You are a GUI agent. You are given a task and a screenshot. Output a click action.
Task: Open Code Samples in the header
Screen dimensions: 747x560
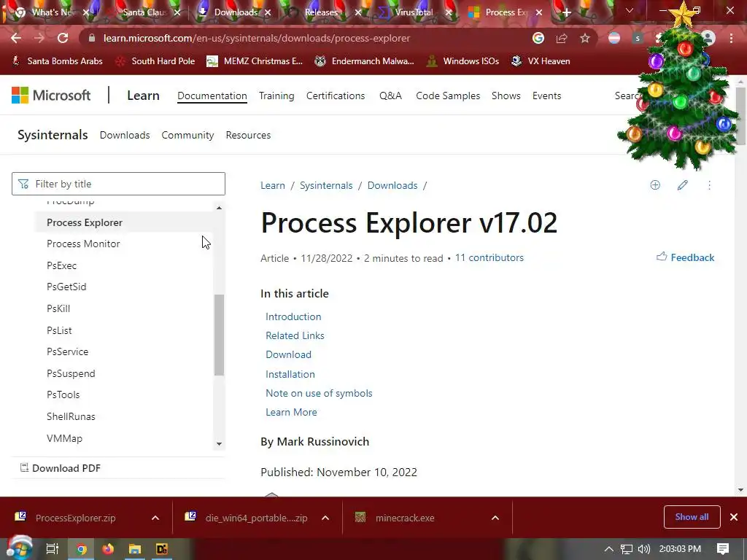point(448,96)
